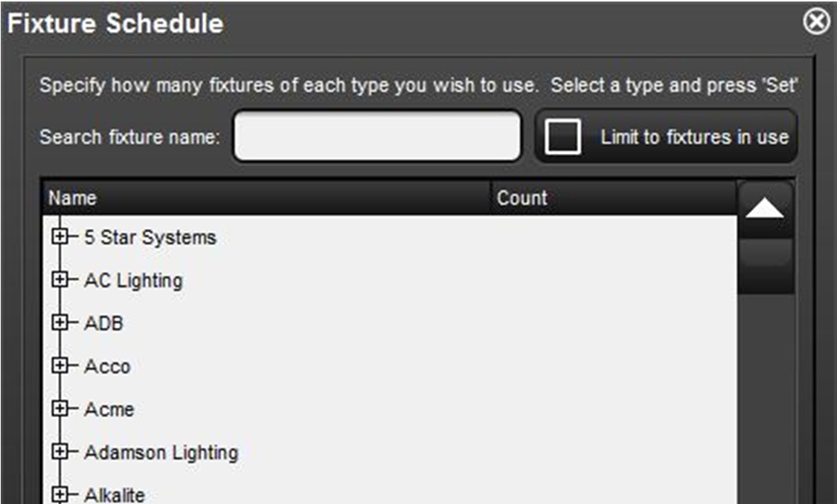Select the Acme manufacturer name

(x=109, y=410)
